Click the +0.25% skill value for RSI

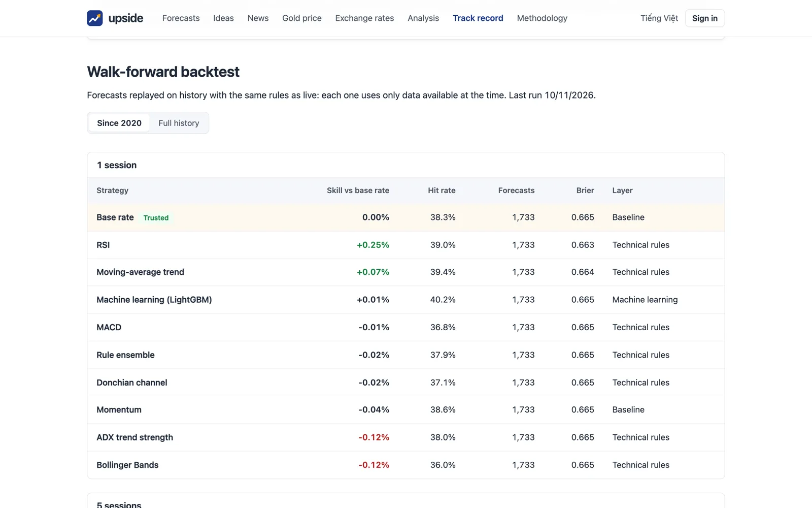pyautogui.click(x=373, y=245)
